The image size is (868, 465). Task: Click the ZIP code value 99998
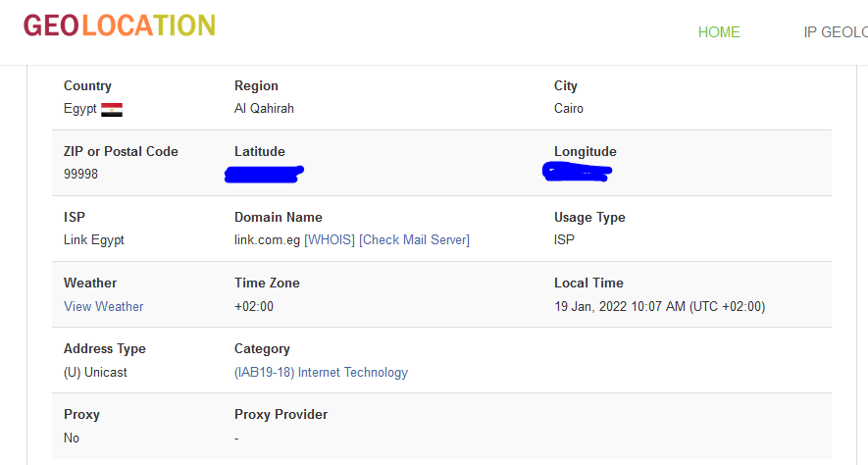point(80,175)
